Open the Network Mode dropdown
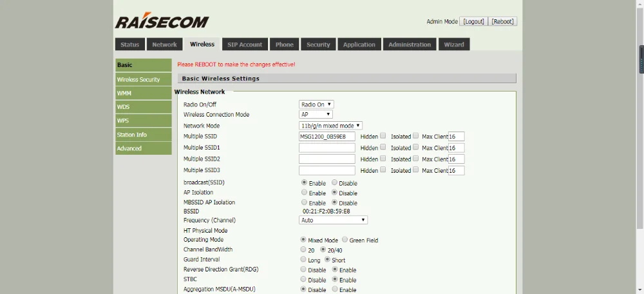Screen dimensions: 644x294 [330, 126]
